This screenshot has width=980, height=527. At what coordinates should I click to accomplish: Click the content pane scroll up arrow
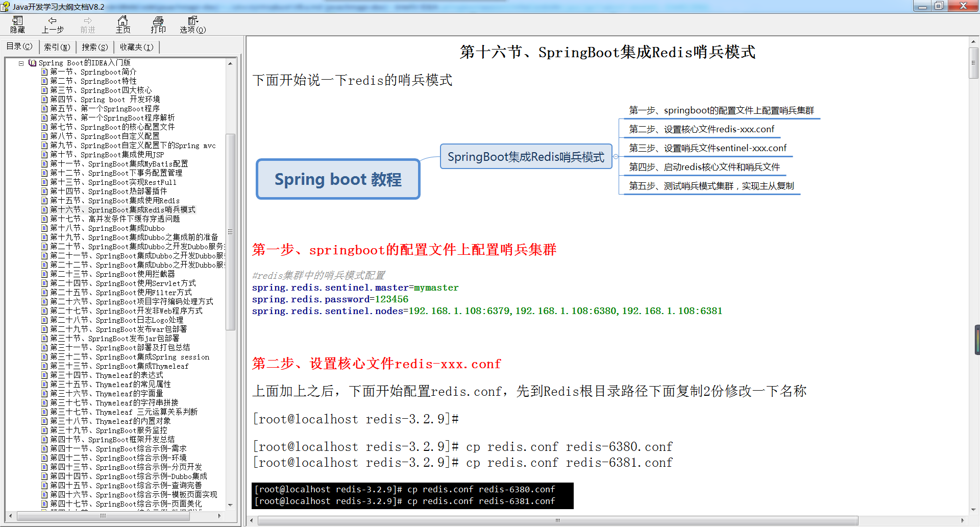point(974,41)
